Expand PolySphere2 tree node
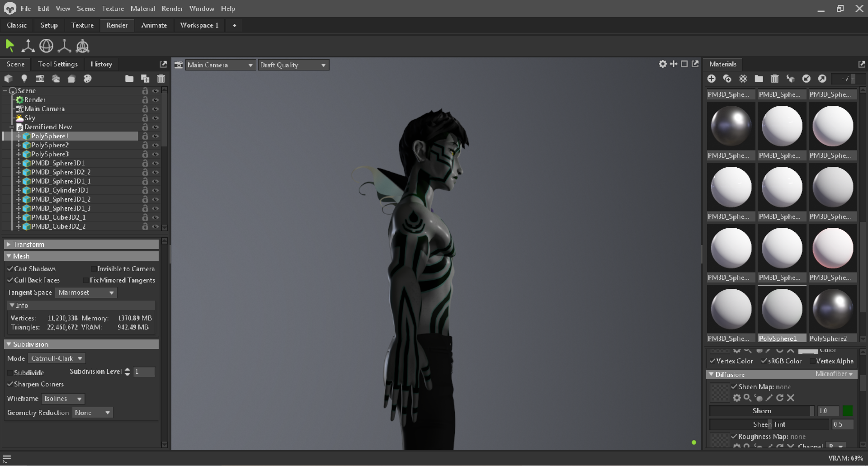The height and width of the screenshot is (466, 868). pos(19,145)
